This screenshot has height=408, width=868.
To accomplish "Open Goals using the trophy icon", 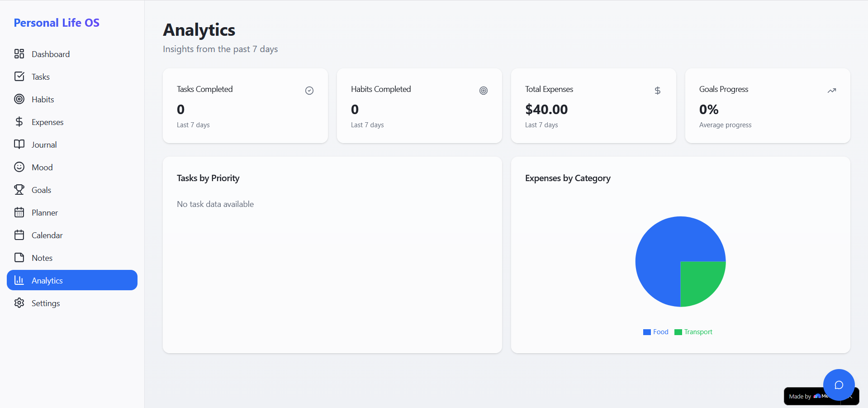I will click(x=19, y=190).
